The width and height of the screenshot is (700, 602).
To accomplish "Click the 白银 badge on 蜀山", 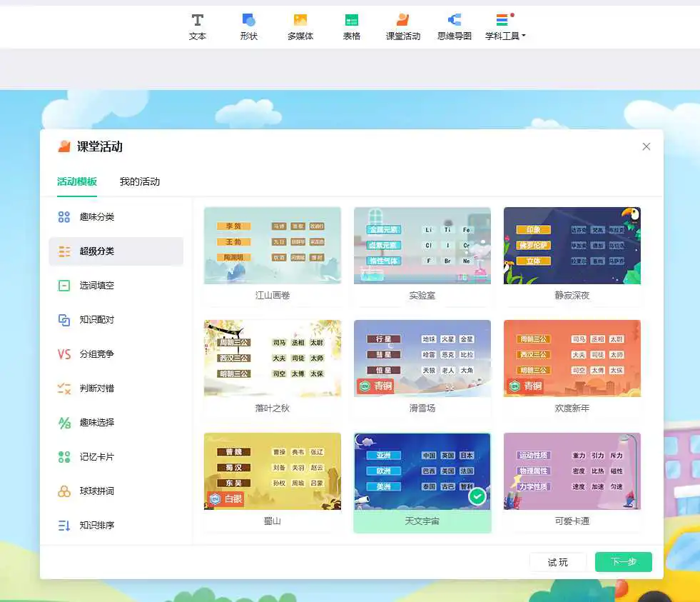I will 225,498.
